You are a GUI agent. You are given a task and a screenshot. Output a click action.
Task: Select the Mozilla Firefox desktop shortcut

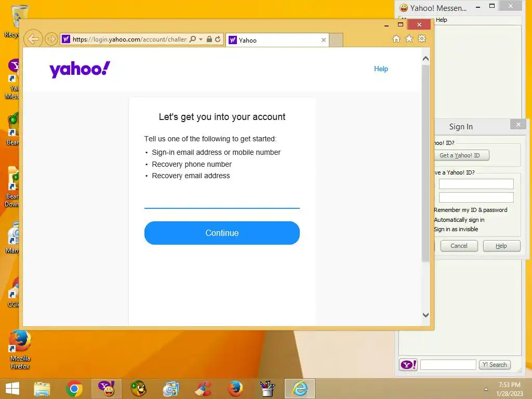coord(20,350)
